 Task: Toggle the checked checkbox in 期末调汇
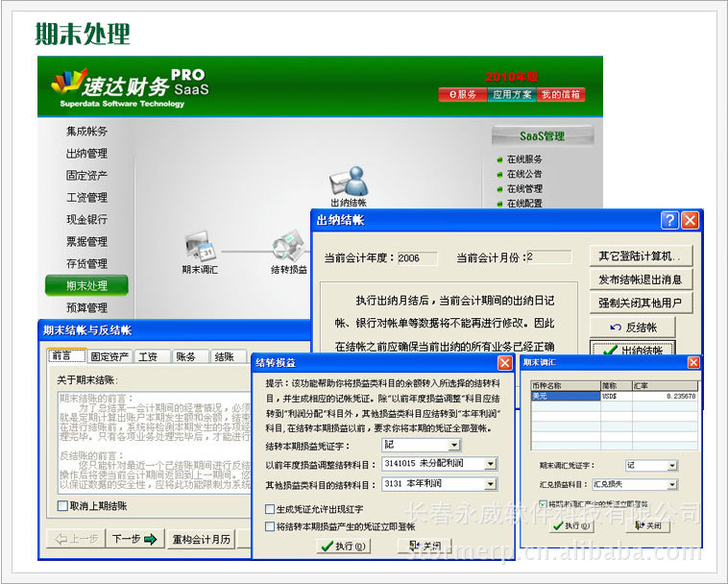543,503
